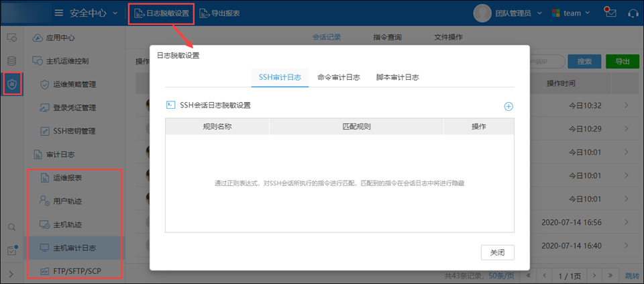Click the user avatar picture
This screenshot has height=284, width=644.
pyautogui.click(x=482, y=13)
